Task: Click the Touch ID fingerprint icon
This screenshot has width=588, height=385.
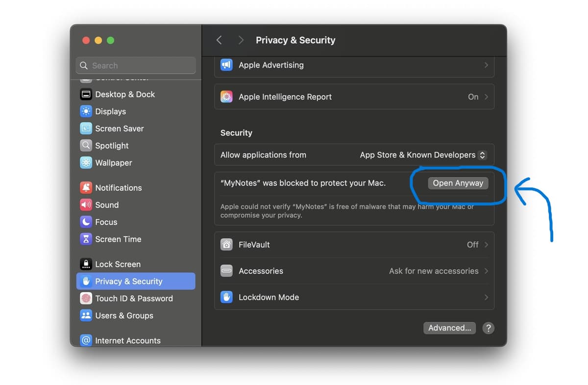Action: click(x=86, y=299)
